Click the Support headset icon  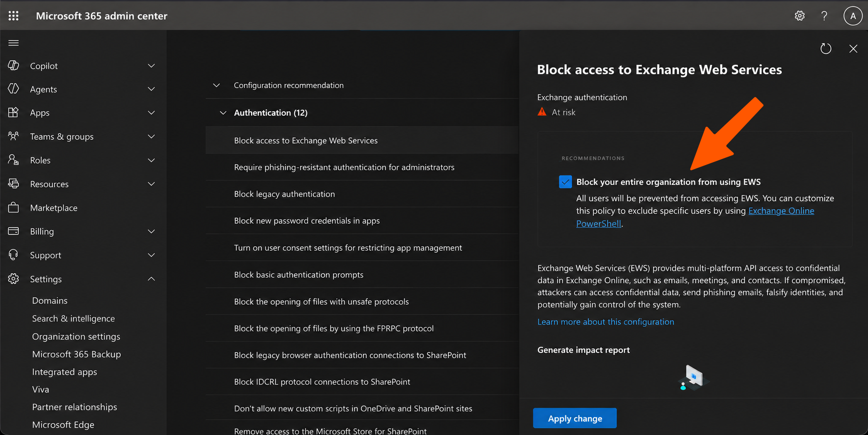[14, 255]
